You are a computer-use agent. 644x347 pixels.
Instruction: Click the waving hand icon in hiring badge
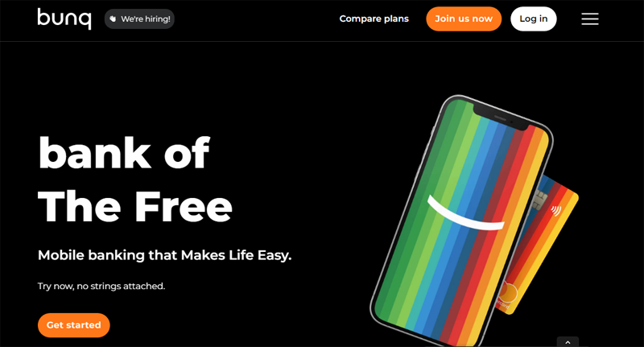(x=113, y=19)
